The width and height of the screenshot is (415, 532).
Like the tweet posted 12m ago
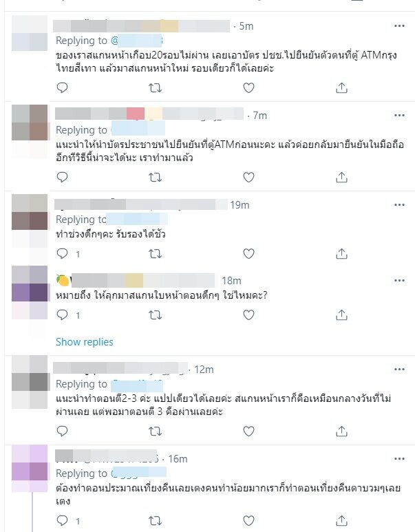click(x=248, y=432)
